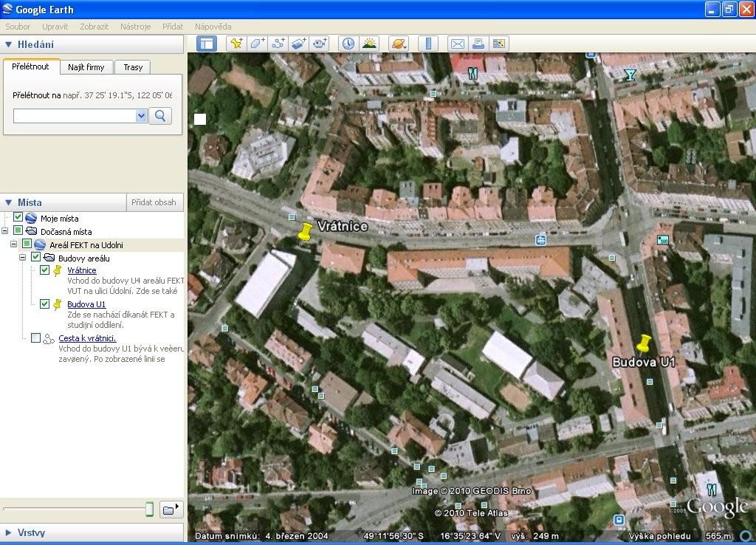Click the path icon next to Cesta k vrátnici
The height and width of the screenshot is (545, 756).
point(48,339)
